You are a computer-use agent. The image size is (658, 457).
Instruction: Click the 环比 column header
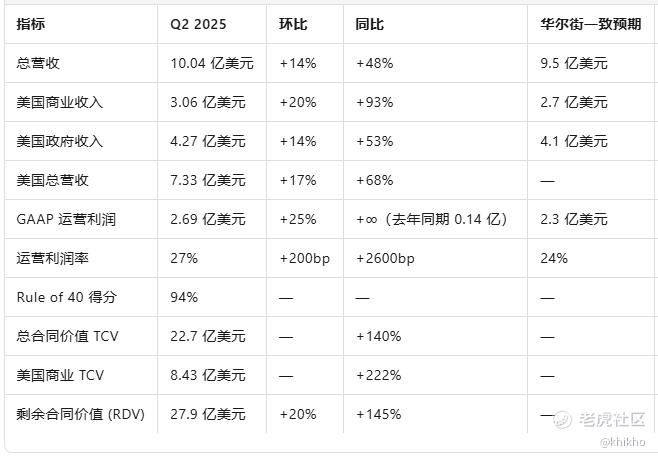tap(293, 23)
